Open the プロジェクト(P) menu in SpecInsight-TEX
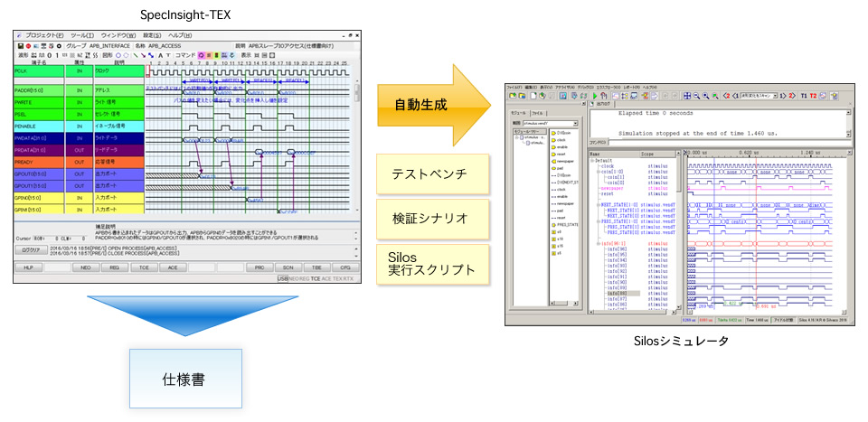 pos(45,35)
